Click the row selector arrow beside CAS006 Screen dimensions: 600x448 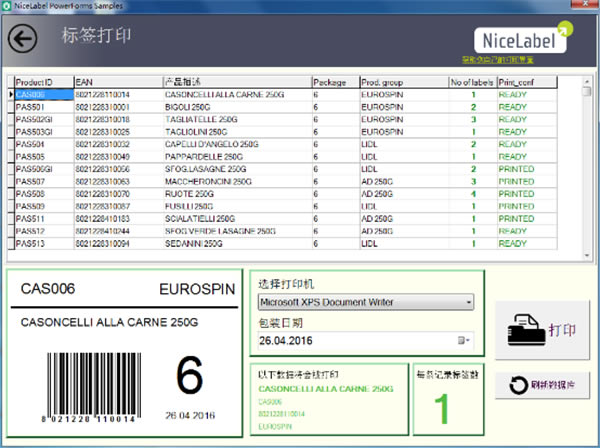click(x=11, y=95)
